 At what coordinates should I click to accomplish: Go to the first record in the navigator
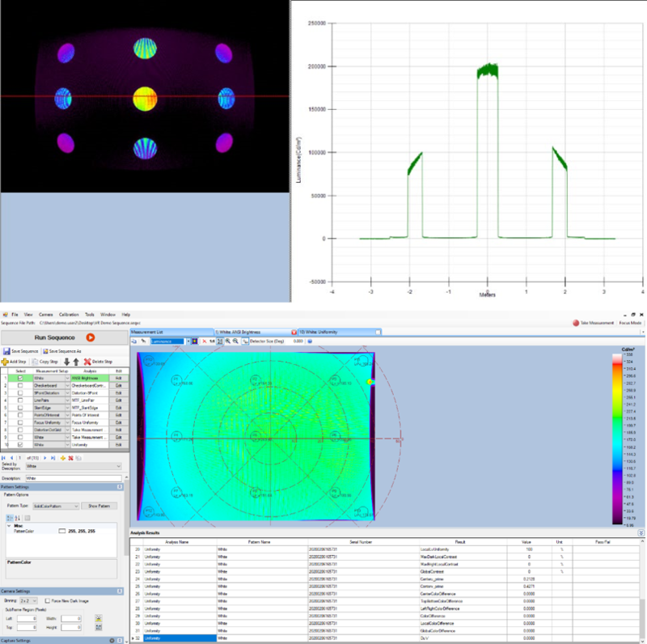point(4,458)
